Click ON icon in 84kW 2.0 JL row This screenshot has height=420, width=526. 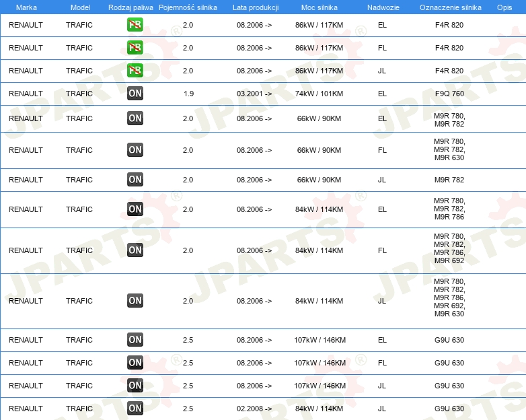(135, 300)
